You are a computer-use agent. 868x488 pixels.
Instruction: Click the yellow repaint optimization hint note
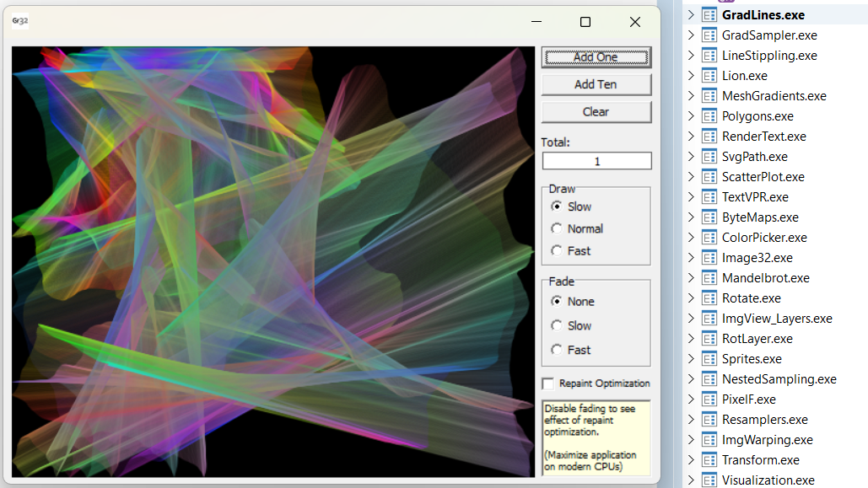click(596, 437)
